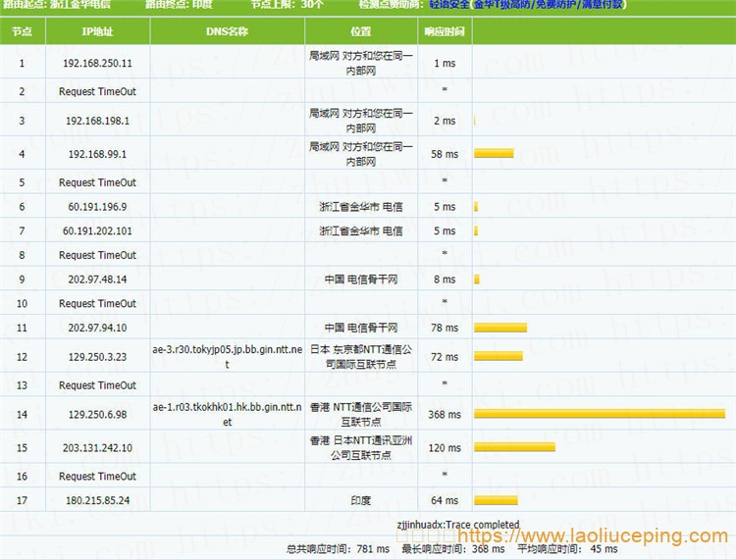Select IP address 203.131.242.10
Viewport: 736px width, 560px height.
click(97, 448)
